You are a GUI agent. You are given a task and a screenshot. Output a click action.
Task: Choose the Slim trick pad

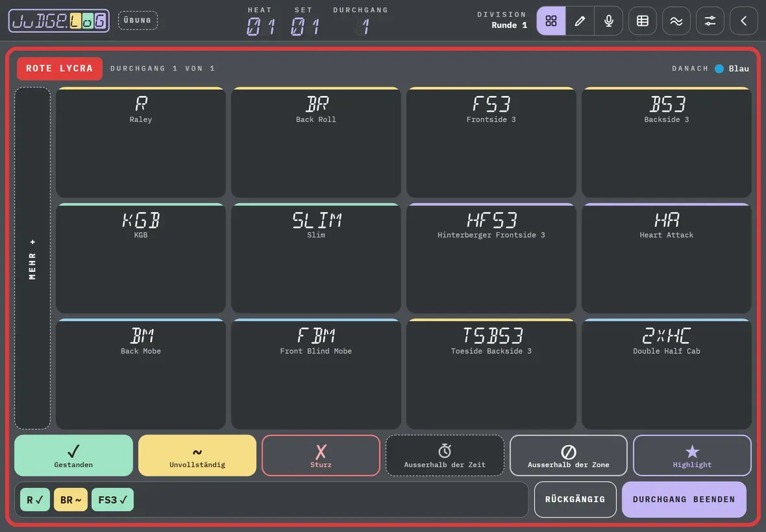(316, 258)
